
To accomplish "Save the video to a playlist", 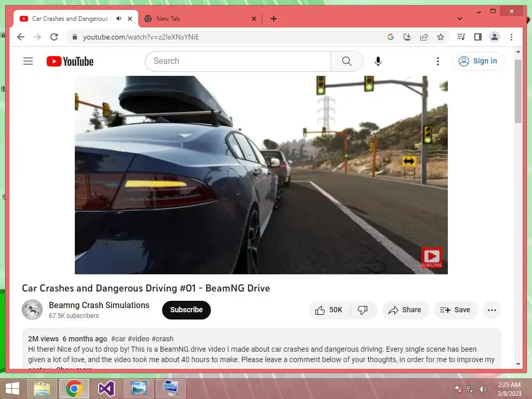I will [455, 310].
